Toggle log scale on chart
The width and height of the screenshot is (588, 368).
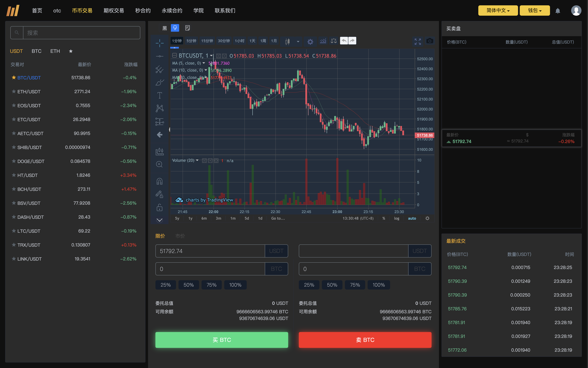[x=396, y=218]
